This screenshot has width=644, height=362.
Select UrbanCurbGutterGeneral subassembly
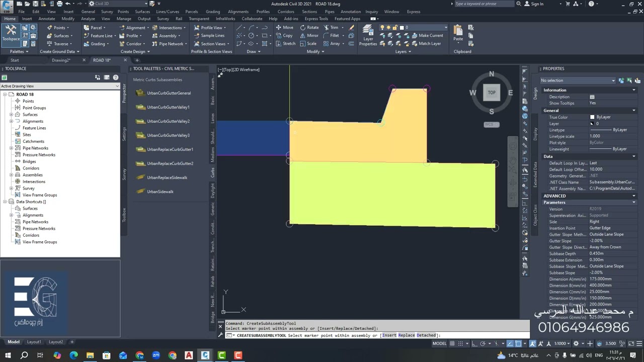coord(164,93)
